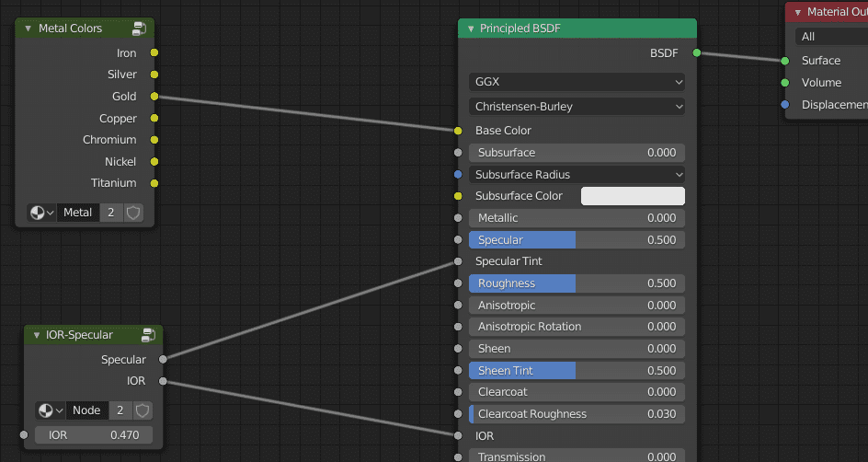
Task: Click the Roughness input socket
Action: point(458,283)
